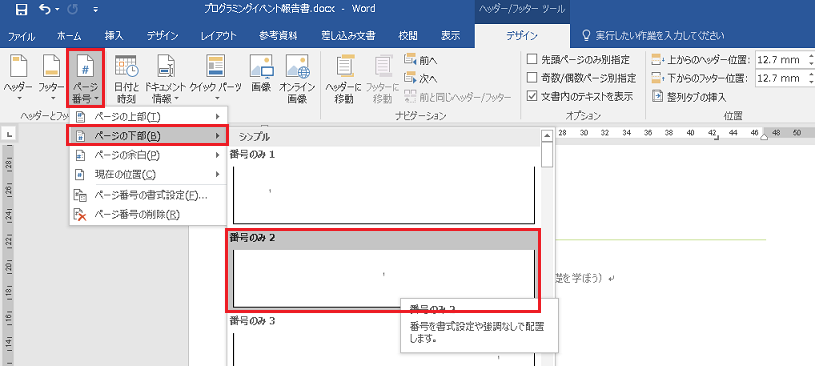Open Quick Access Toolbar customization arrow
The width and height of the screenshot is (815, 366).
coord(95,9)
